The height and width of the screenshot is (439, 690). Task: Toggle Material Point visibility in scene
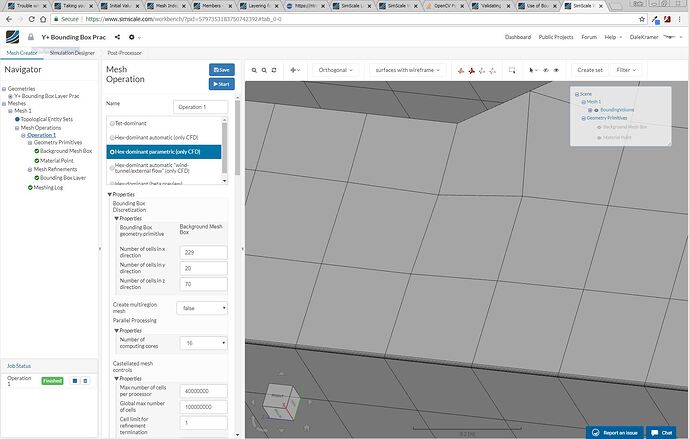[599, 138]
